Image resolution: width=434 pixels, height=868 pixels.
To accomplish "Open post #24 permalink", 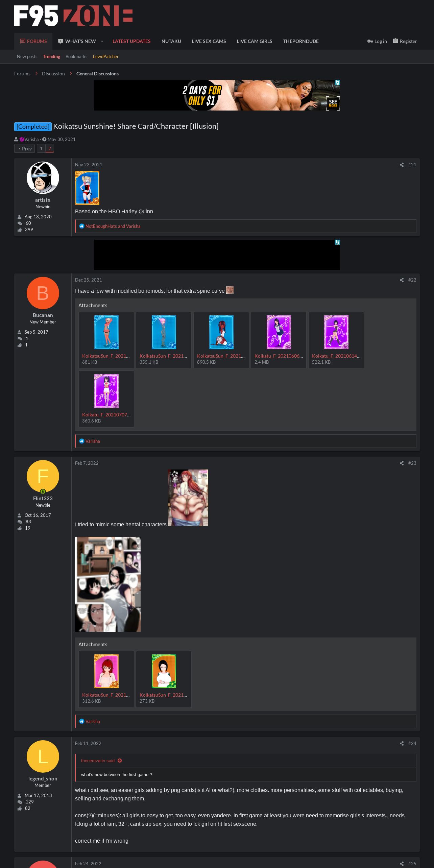I will [412, 743].
